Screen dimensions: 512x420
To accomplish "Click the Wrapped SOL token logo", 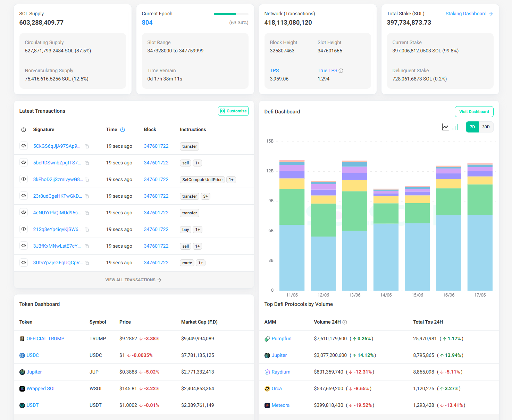I will pyautogui.click(x=22, y=389).
